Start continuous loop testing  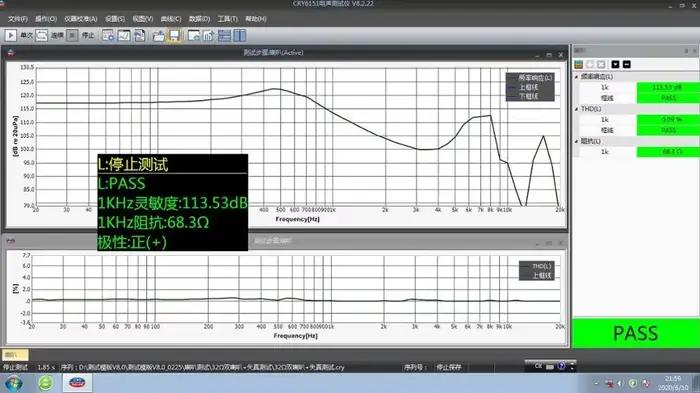pyautogui.click(x=42, y=35)
